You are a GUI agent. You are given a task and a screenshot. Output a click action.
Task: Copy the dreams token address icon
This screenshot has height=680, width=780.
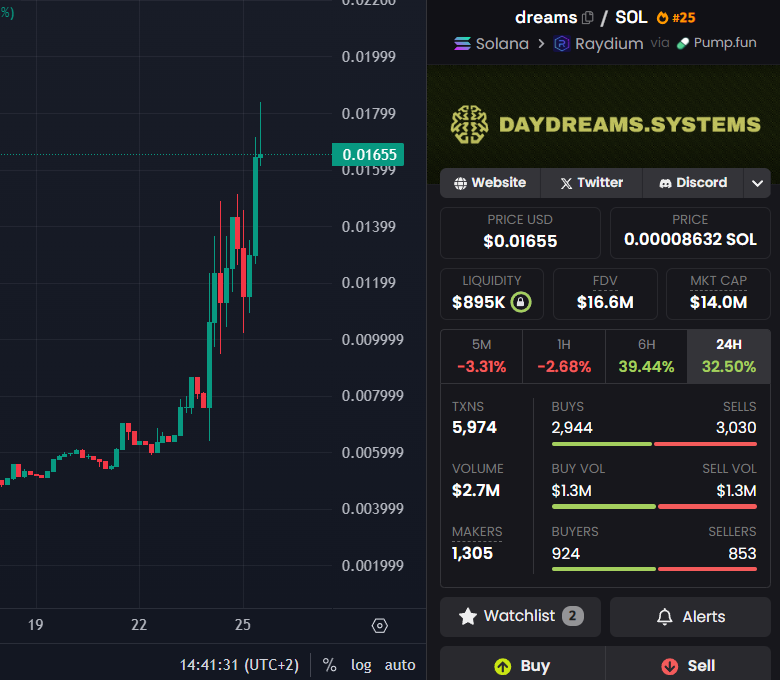point(588,18)
